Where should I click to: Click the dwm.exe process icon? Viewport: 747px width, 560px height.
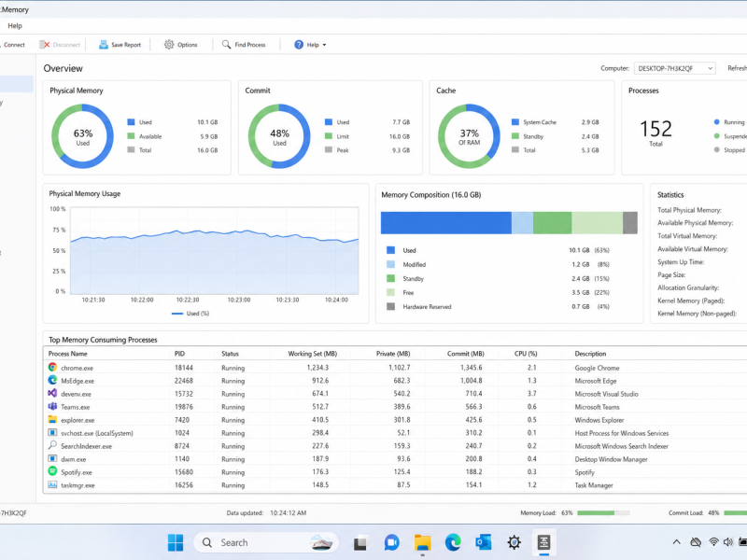click(x=52, y=458)
